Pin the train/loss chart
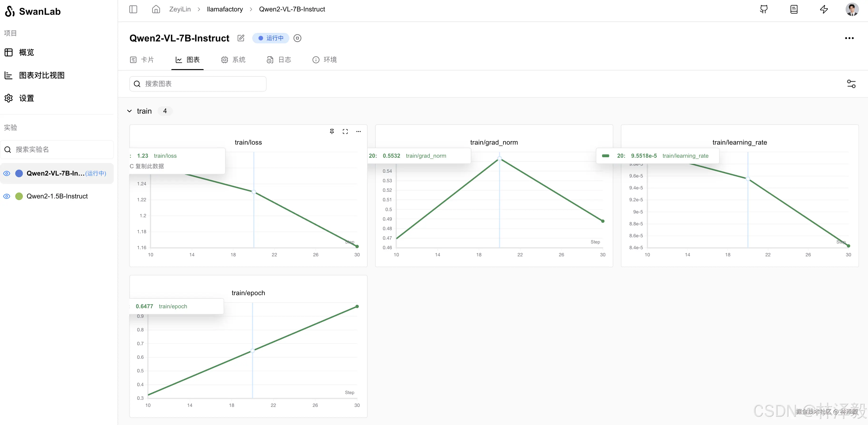 click(x=331, y=132)
